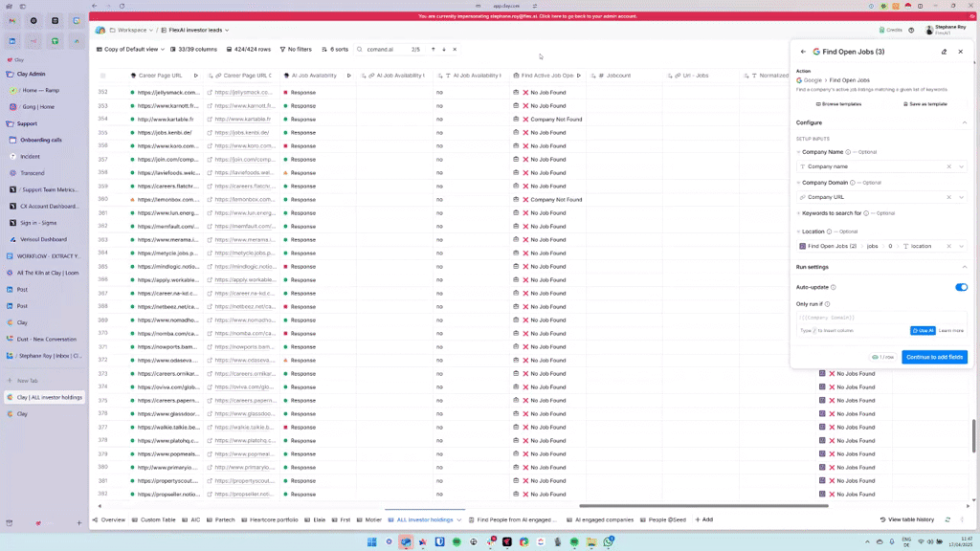Click the Browse templates button
The image size is (980, 551).
838,103
